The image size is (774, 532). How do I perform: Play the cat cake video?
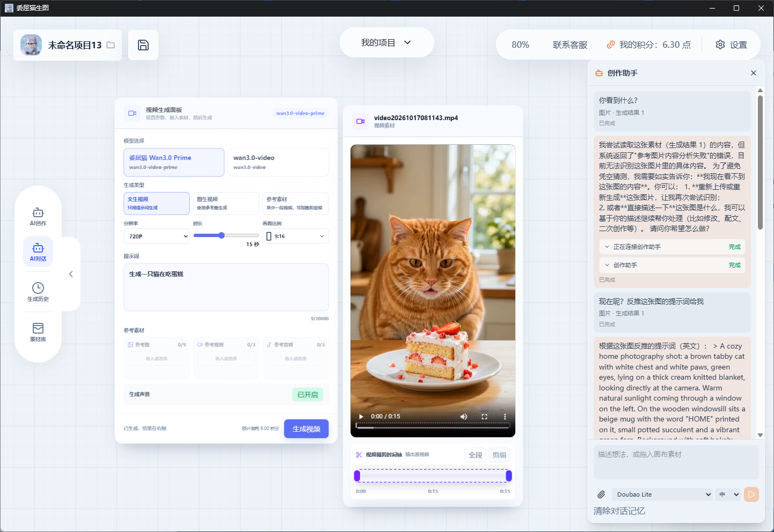point(361,416)
